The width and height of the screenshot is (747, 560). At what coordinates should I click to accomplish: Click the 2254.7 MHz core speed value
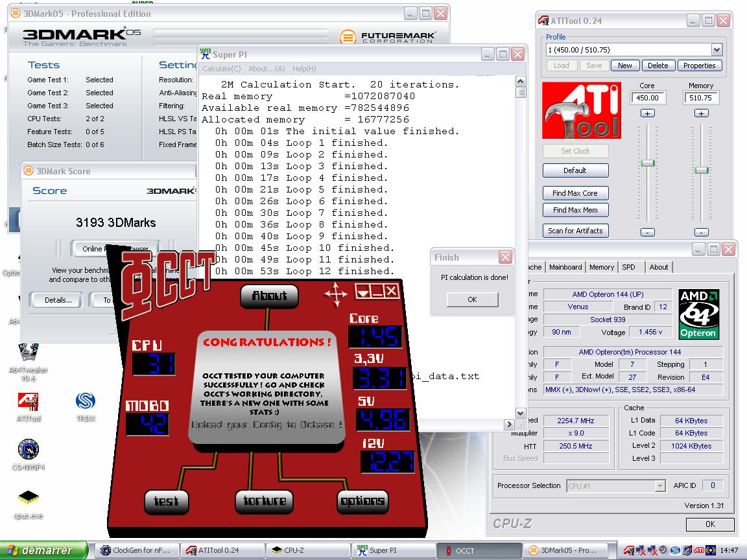(x=576, y=421)
